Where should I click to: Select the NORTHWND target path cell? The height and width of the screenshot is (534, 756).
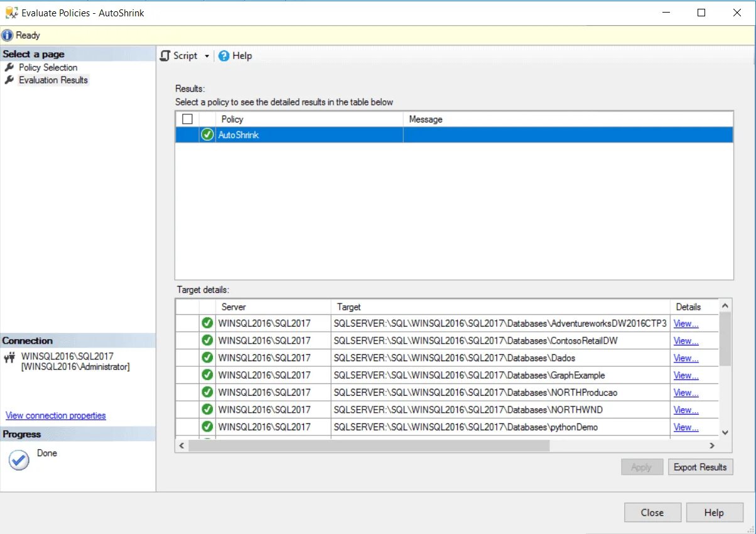pyautogui.click(x=500, y=410)
